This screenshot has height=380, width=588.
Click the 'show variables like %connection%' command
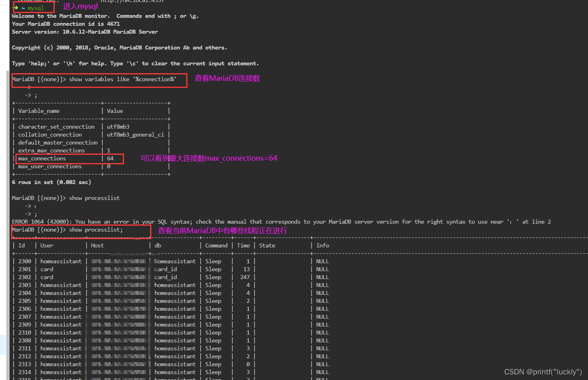pos(122,79)
